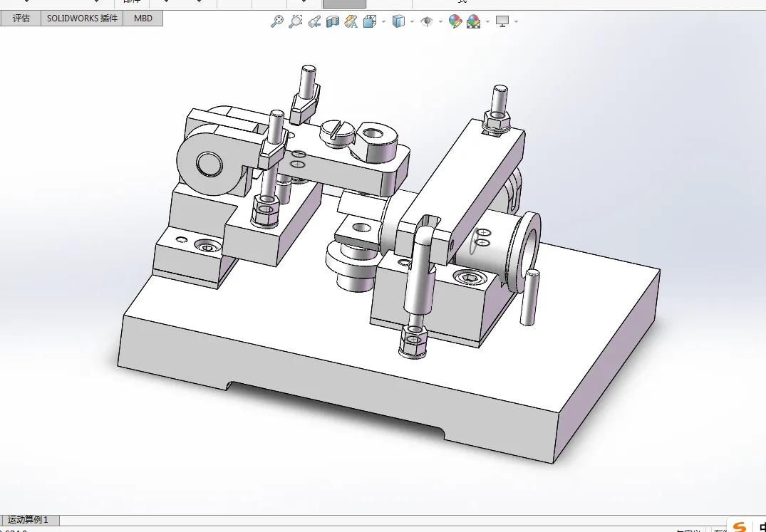Click the Display Style icon
Image resolution: width=766 pixels, height=532 pixels.
(x=398, y=21)
